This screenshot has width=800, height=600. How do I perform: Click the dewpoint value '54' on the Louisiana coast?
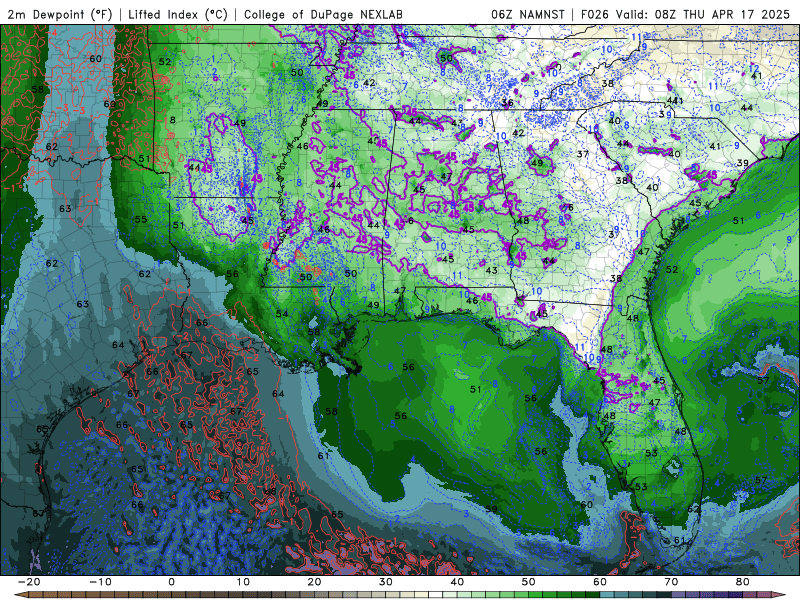[x=282, y=313]
